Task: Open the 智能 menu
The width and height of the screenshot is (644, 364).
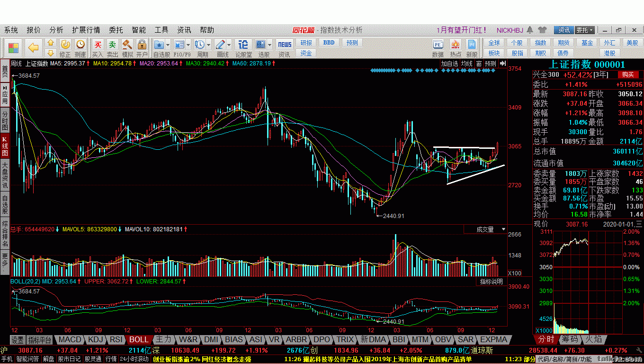Action: [139, 30]
